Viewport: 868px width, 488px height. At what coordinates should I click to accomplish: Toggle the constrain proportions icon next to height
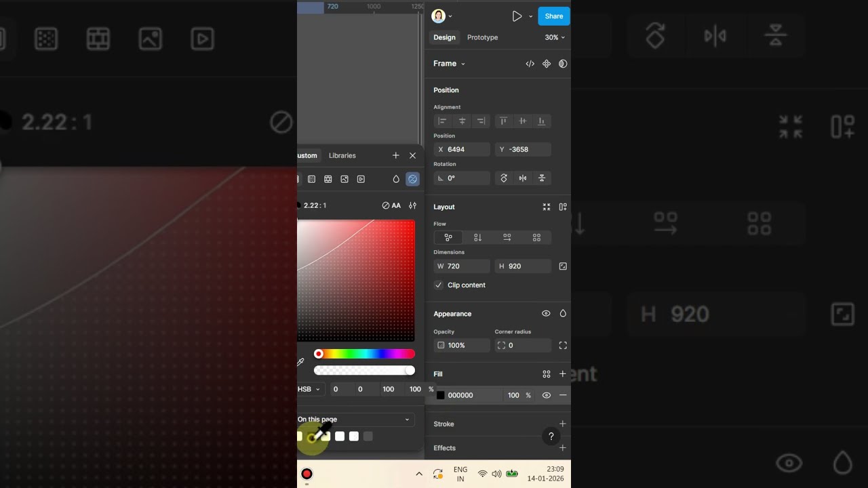(563, 266)
